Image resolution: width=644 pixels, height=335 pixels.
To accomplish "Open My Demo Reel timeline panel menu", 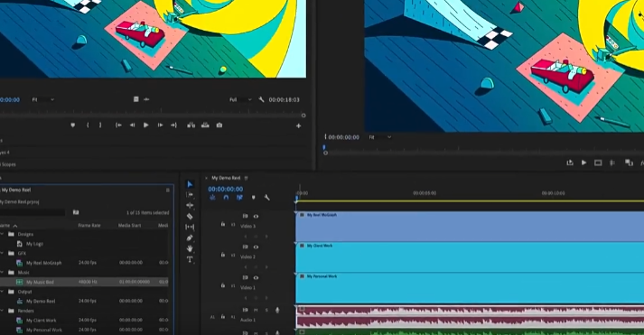I will tap(246, 178).
